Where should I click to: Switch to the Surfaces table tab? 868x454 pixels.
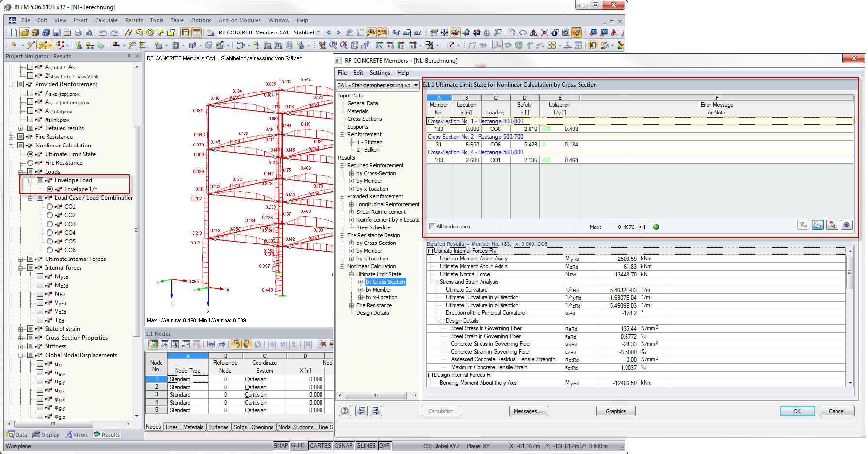click(x=218, y=427)
